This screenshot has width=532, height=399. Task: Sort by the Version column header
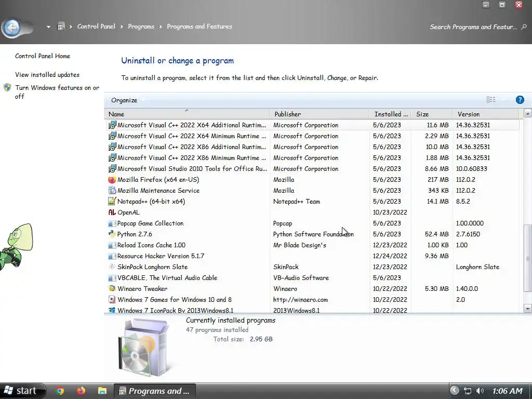point(486,114)
